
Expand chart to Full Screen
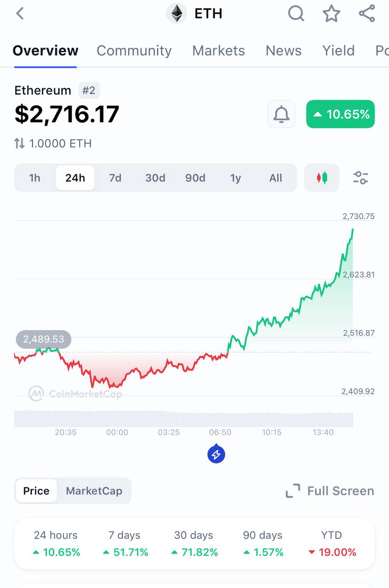click(x=330, y=491)
